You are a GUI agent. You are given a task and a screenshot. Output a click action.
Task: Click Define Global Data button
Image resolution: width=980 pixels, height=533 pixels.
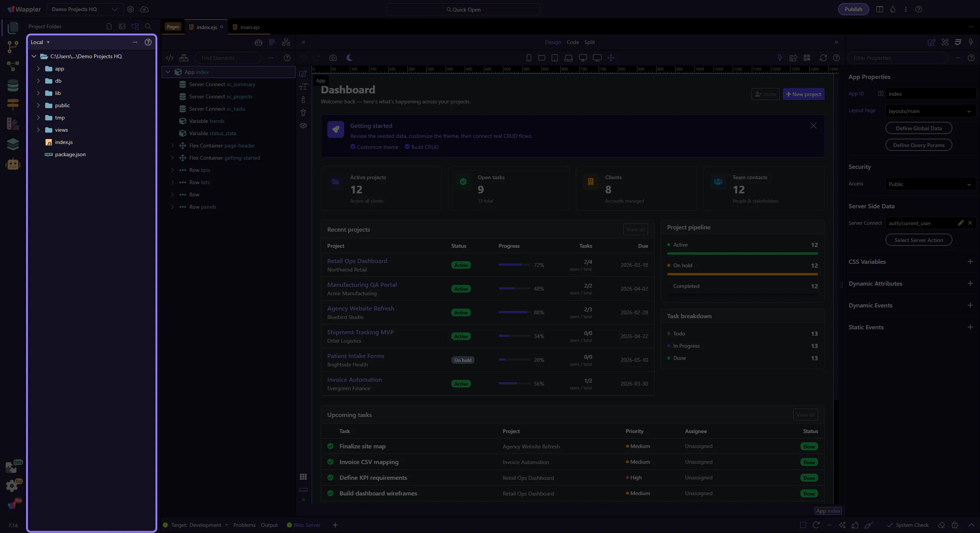click(918, 128)
